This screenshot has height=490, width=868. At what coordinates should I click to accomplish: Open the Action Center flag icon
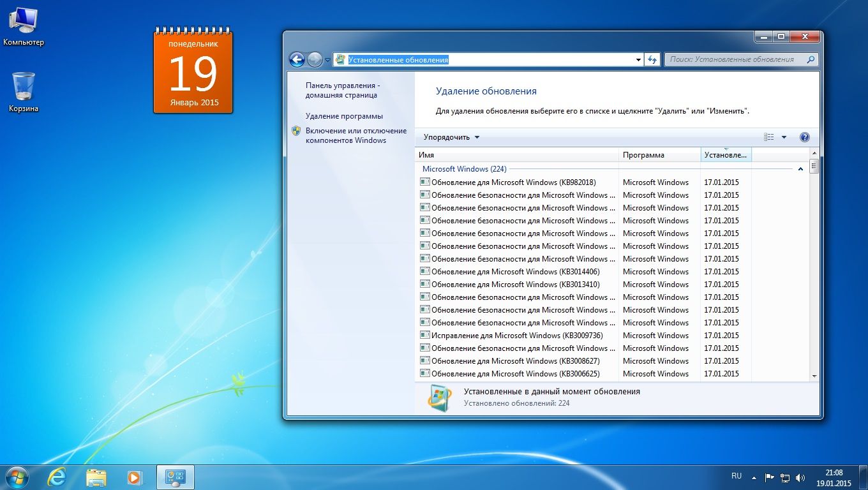click(x=770, y=477)
